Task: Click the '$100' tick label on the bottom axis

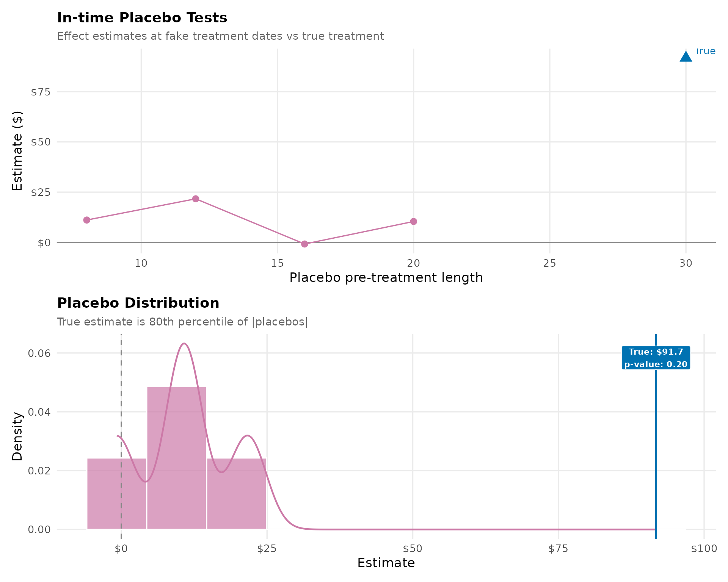Action: (x=704, y=549)
